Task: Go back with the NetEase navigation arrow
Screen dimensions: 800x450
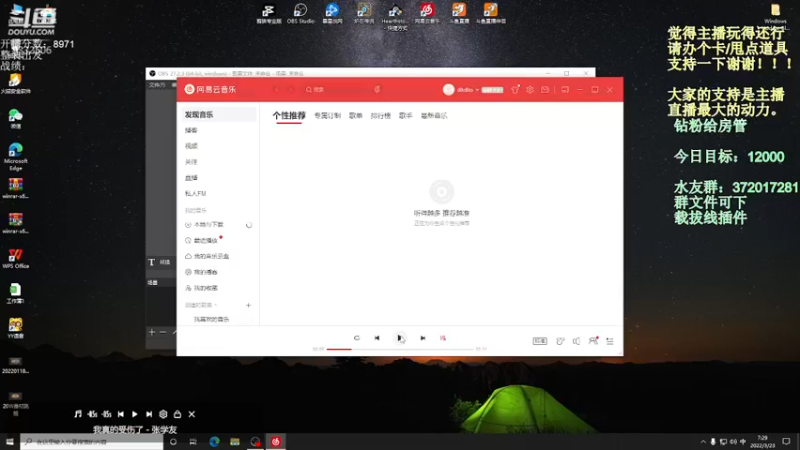Action: [277, 90]
